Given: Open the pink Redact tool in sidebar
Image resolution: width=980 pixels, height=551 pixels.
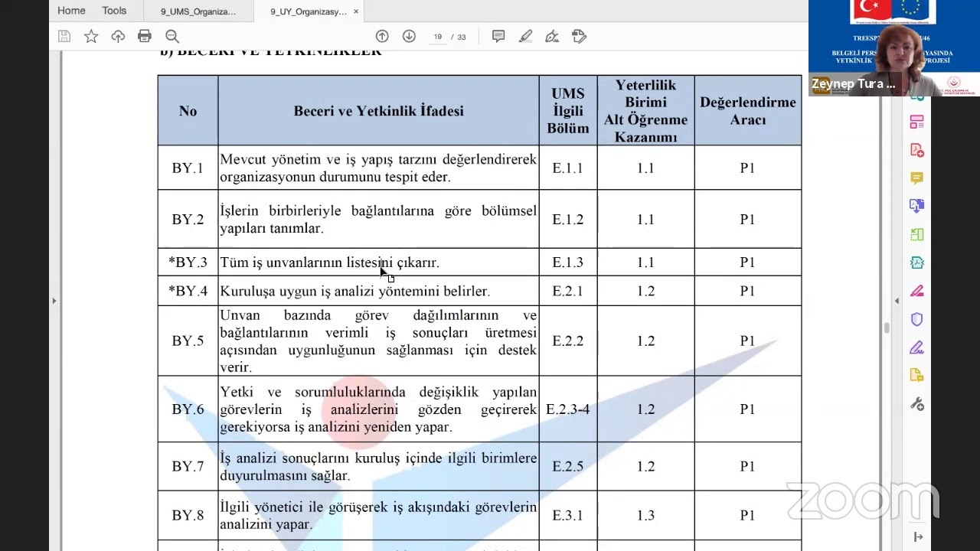Looking at the screenshot, I should click(x=916, y=291).
